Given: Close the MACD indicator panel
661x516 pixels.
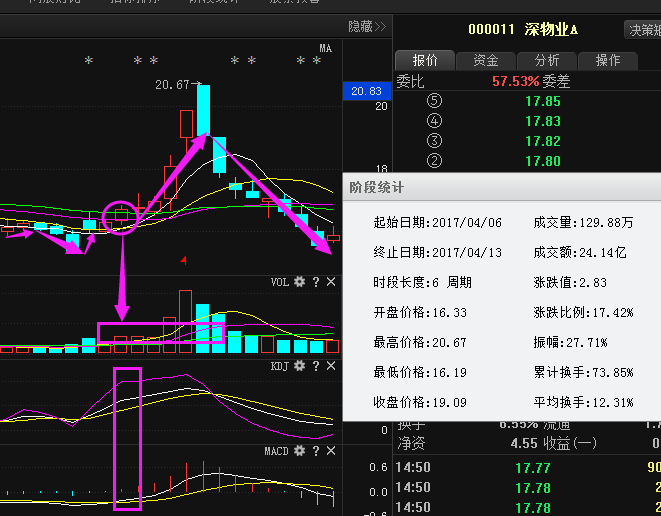Looking at the screenshot, I should (x=331, y=451).
